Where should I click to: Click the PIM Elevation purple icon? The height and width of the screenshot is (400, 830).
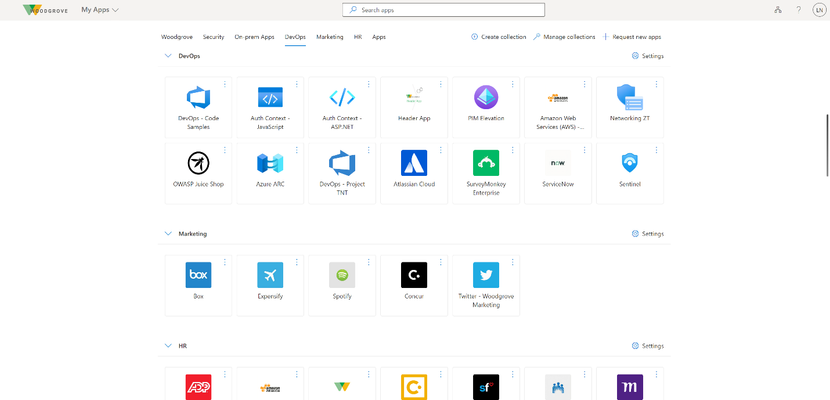coord(486,97)
